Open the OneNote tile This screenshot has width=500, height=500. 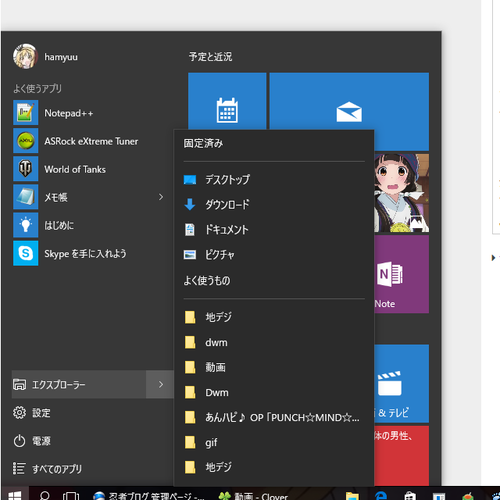[401, 274]
